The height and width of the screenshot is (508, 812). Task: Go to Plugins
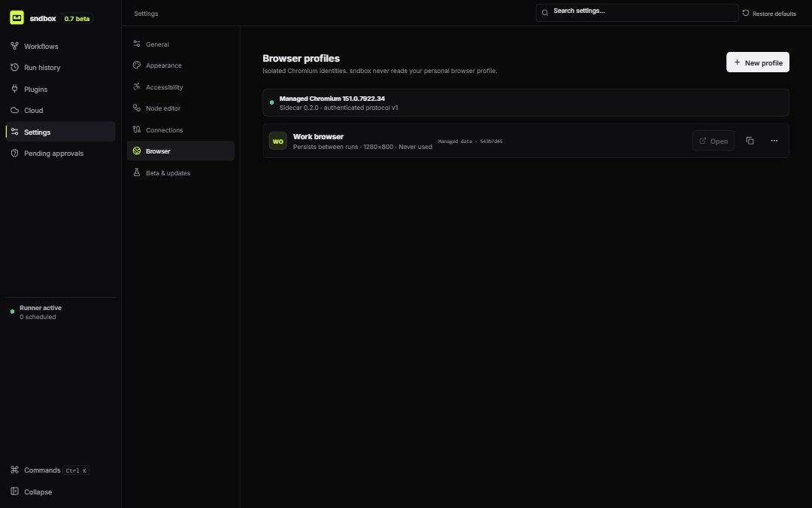click(x=60, y=89)
